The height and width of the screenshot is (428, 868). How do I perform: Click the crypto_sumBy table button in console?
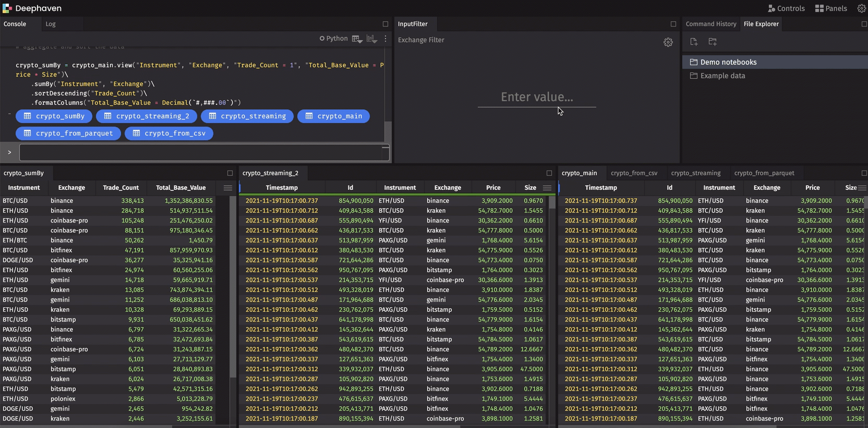click(x=54, y=116)
